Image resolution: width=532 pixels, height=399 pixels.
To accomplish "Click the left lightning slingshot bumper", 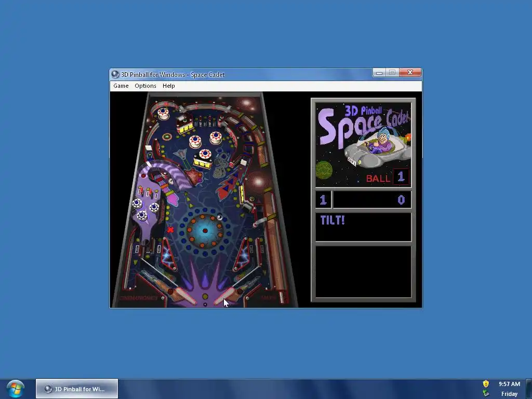I will click(168, 256).
